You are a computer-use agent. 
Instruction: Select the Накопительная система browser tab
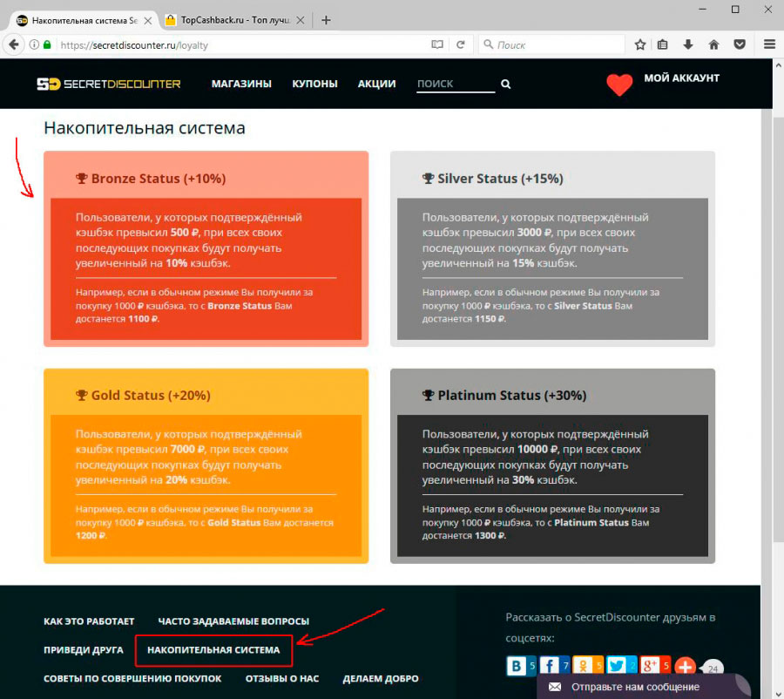tap(84, 21)
